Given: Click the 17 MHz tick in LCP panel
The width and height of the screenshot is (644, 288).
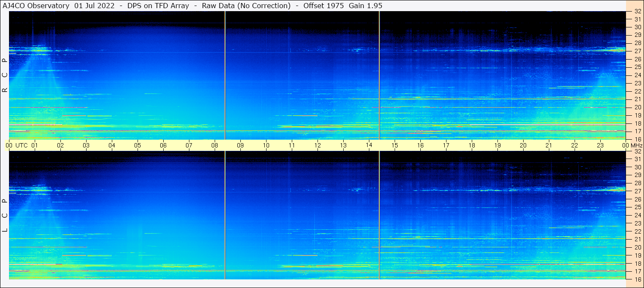Looking at the screenshot, I should click(637, 271).
